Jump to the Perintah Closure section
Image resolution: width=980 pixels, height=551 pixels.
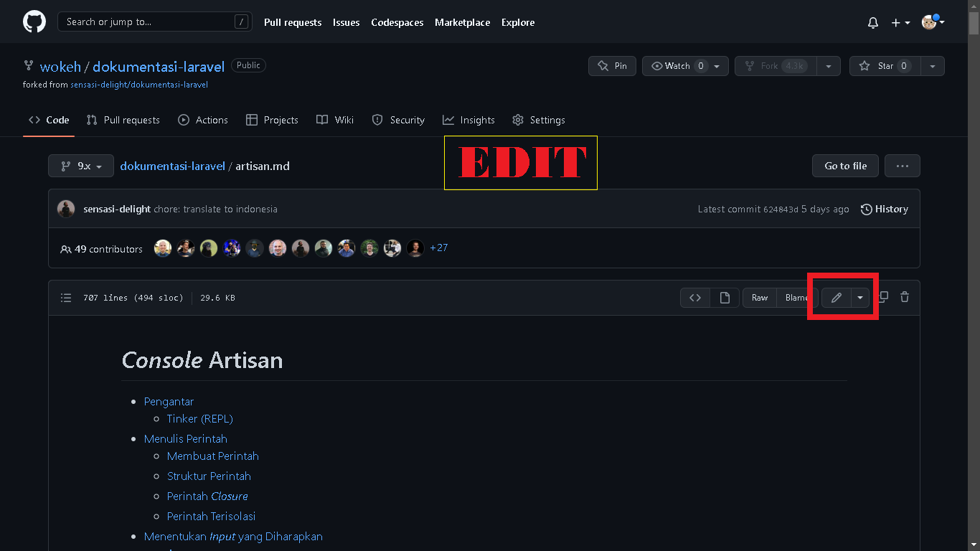(207, 496)
